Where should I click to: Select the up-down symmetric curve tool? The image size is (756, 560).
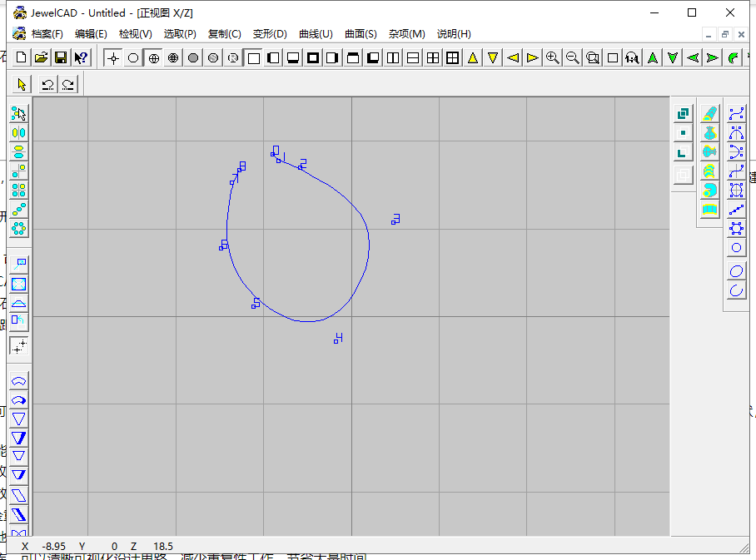pyautogui.click(x=736, y=152)
